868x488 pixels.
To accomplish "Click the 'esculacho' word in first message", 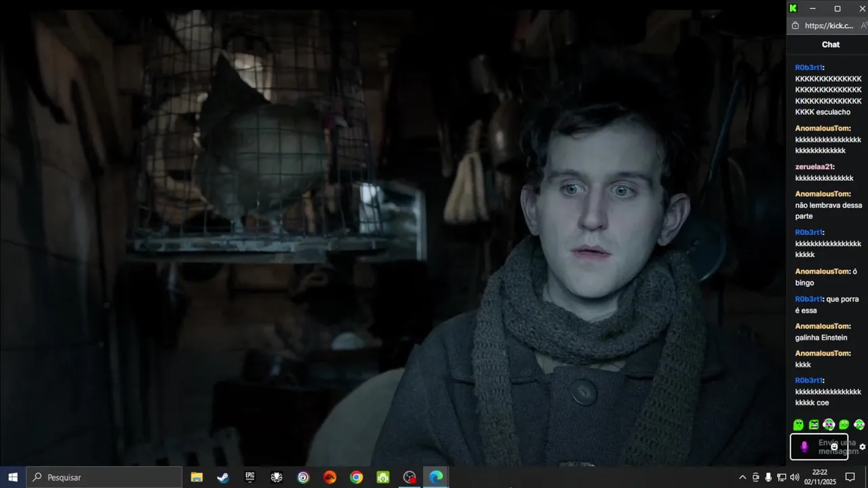I will (833, 112).
